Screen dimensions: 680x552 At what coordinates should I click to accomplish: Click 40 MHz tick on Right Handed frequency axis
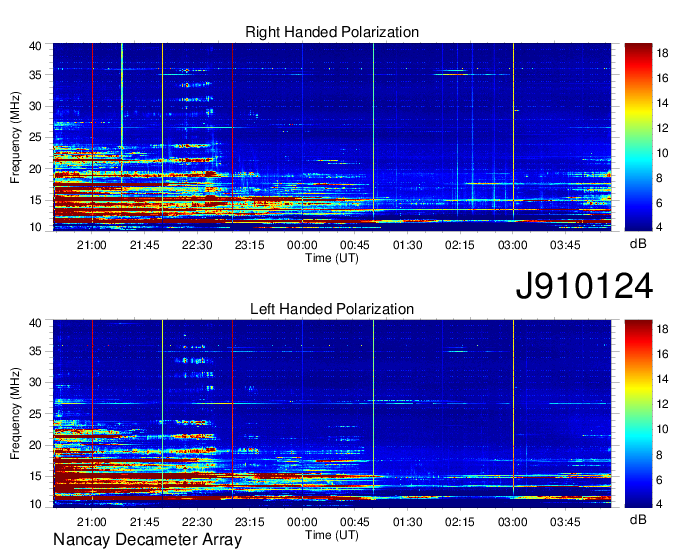coord(35,46)
